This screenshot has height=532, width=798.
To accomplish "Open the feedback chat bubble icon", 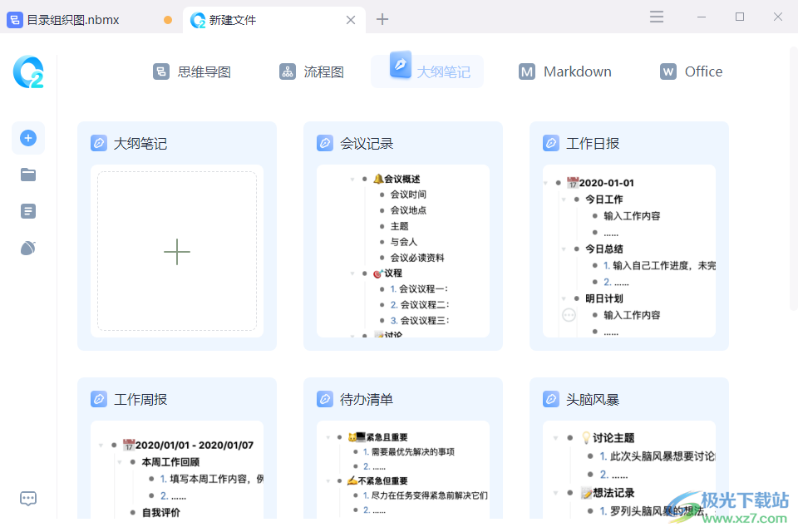I will 28,499.
